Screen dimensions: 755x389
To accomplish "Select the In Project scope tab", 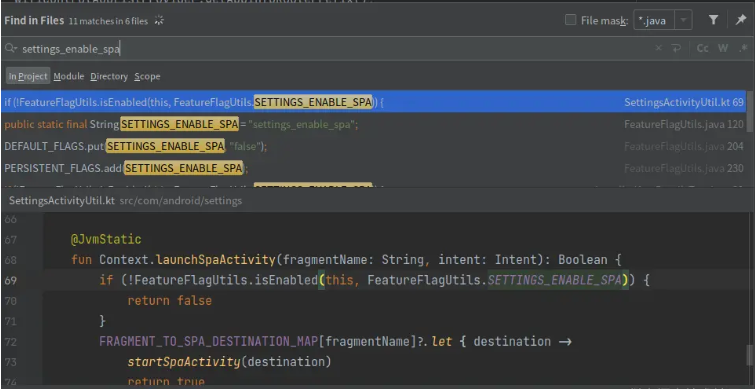I will coord(28,76).
